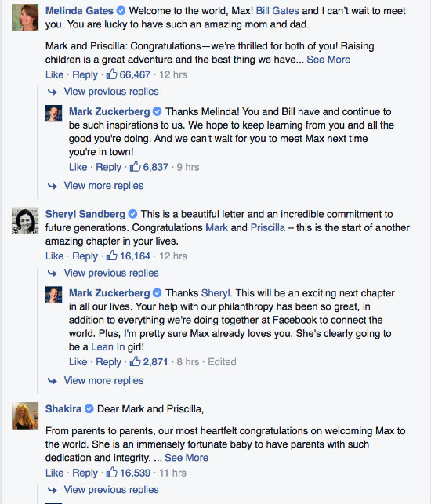
Task: Click verified badge next to Sheryl Sandberg
Action: pos(132,214)
